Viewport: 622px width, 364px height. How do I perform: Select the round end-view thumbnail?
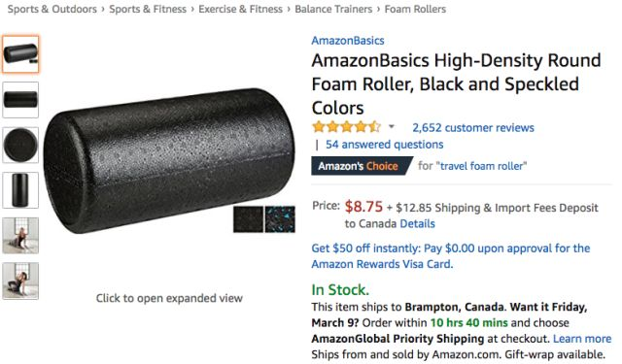[20, 145]
